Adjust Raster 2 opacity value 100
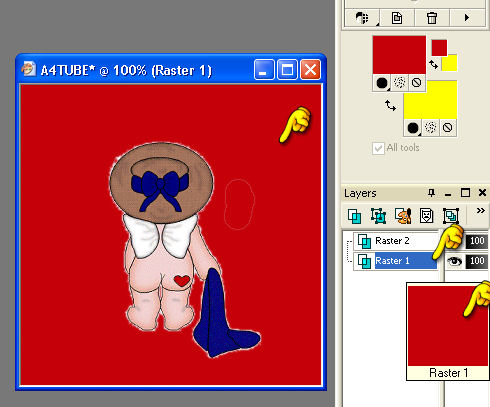Viewport: 490px width, 407px height. point(477,241)
